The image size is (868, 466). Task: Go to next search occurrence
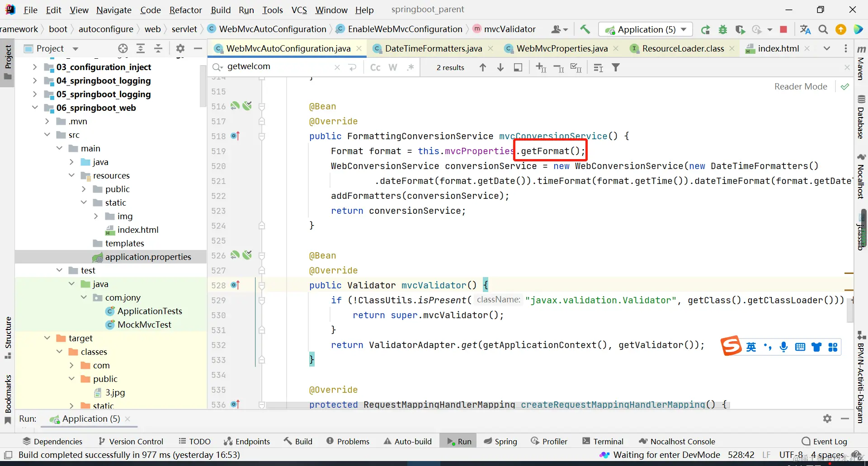click(500, 67)
